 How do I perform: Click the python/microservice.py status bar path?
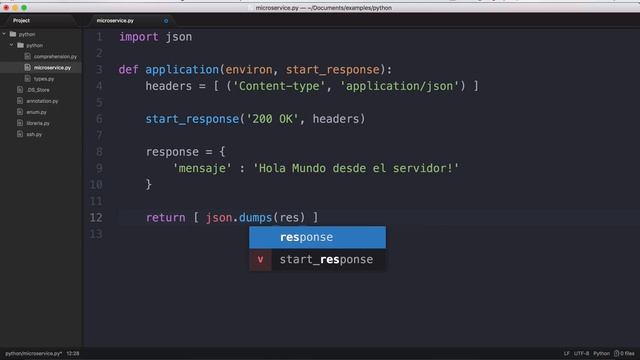[x=33, y=353]
